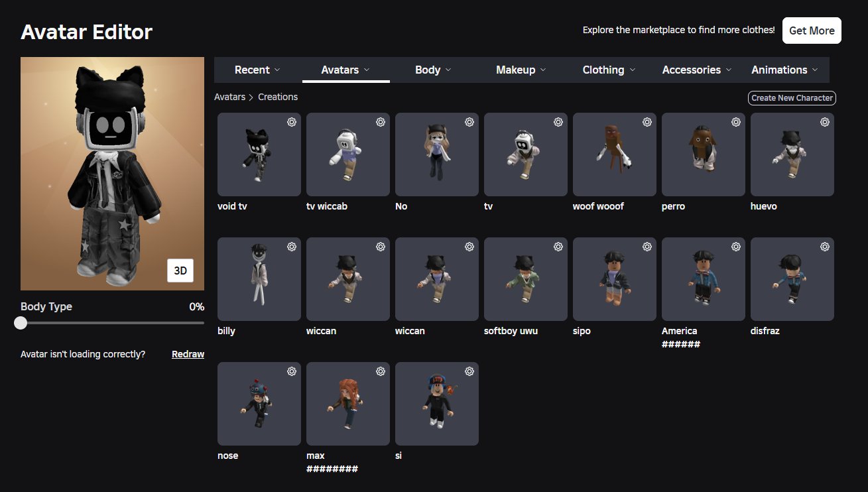Open settings gear on woof wooof avatar

[x=647, y=122]
